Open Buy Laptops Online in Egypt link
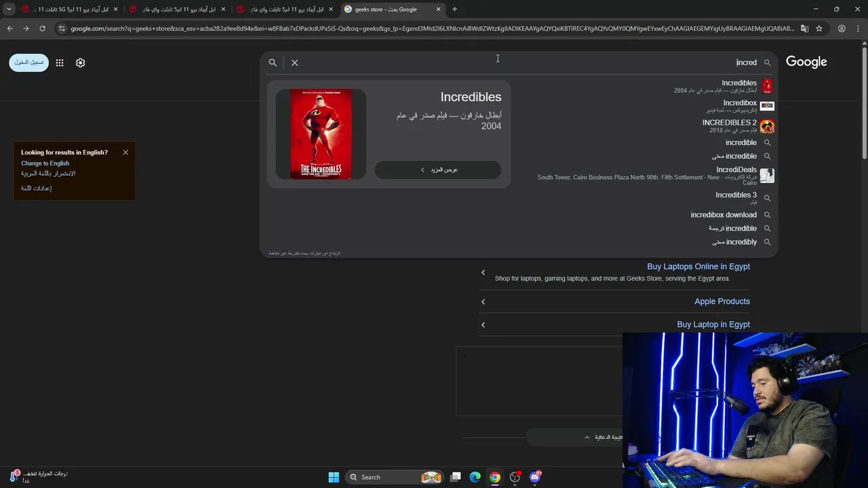This screenshot has height=488, width=868. 698,267
